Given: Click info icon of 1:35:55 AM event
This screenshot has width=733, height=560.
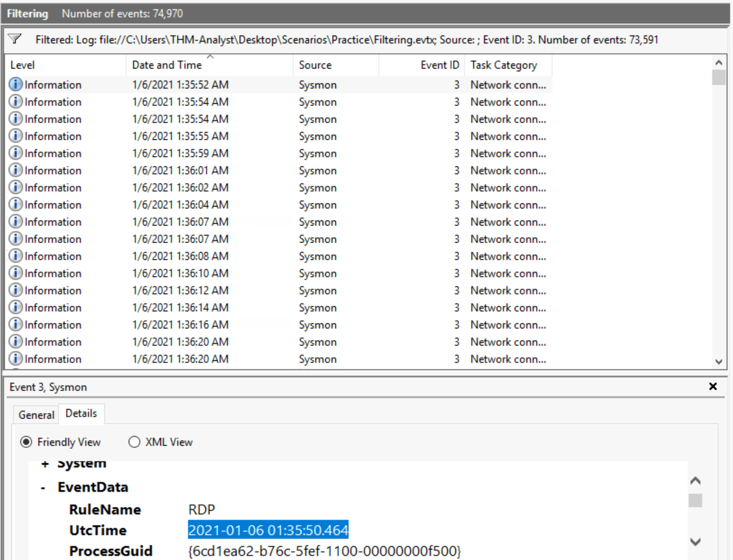Looking at the screenshot, I should tap(15, 136).
